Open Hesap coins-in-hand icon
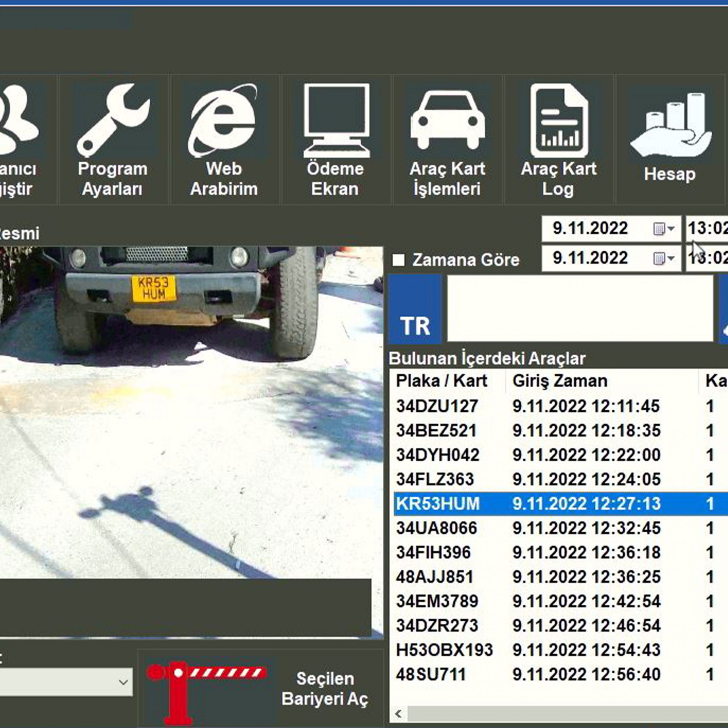 pyautogui.click(x=671, y=124)
